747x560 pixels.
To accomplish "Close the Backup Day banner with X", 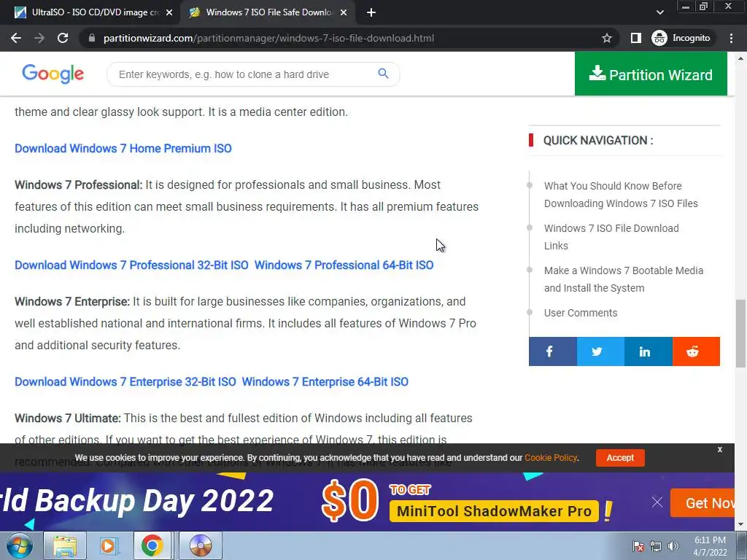I will point(657,502).
